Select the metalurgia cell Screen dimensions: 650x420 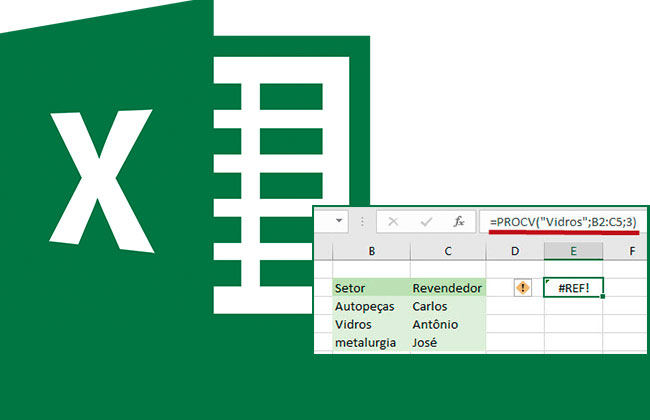pos(371,342)
